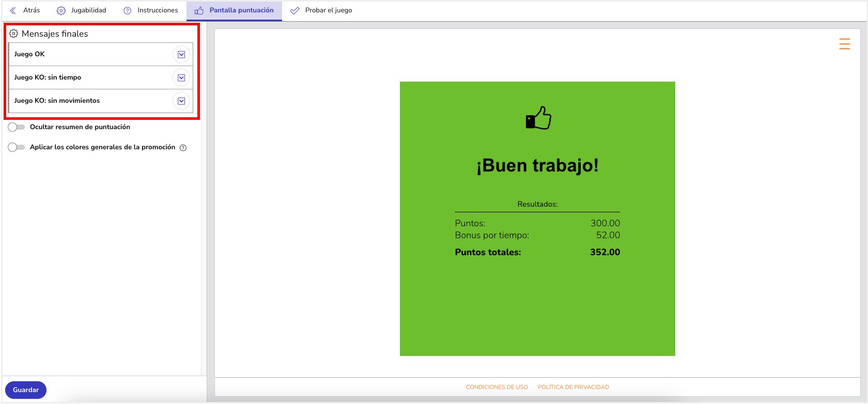Switch to the Jugabilidad tab
868x404 pixels.
coord(88,10)
